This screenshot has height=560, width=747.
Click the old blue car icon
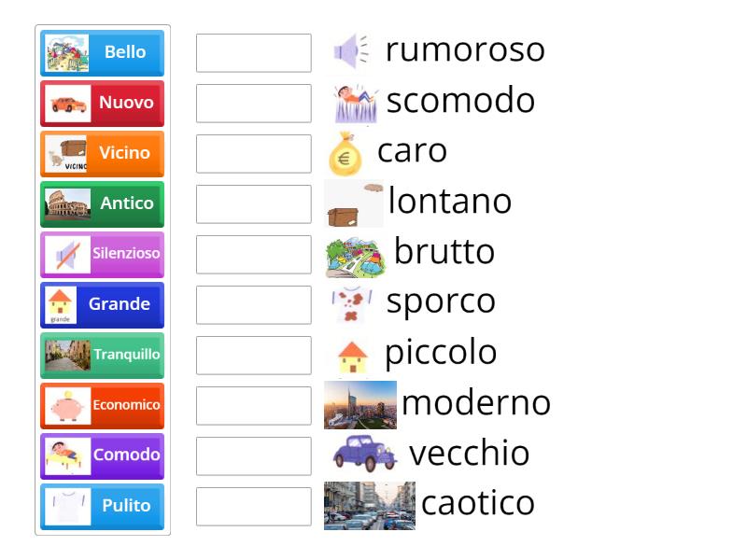click(364, 454)
